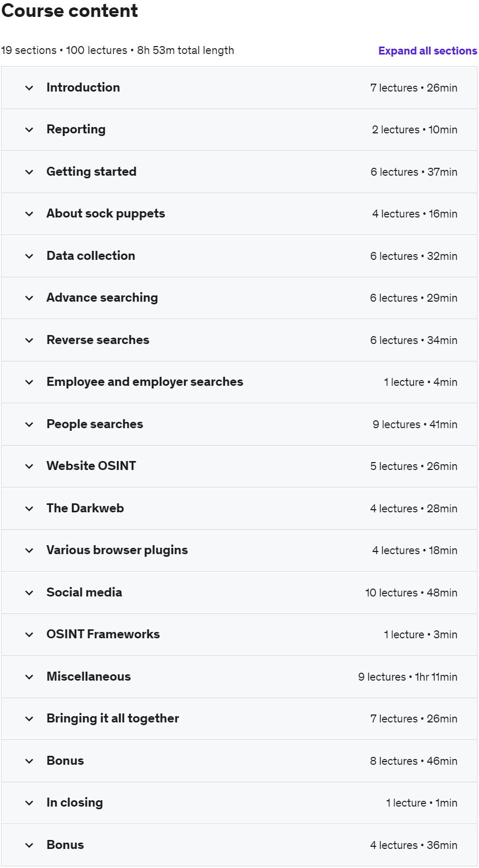Click Expand all sections link

428,51
